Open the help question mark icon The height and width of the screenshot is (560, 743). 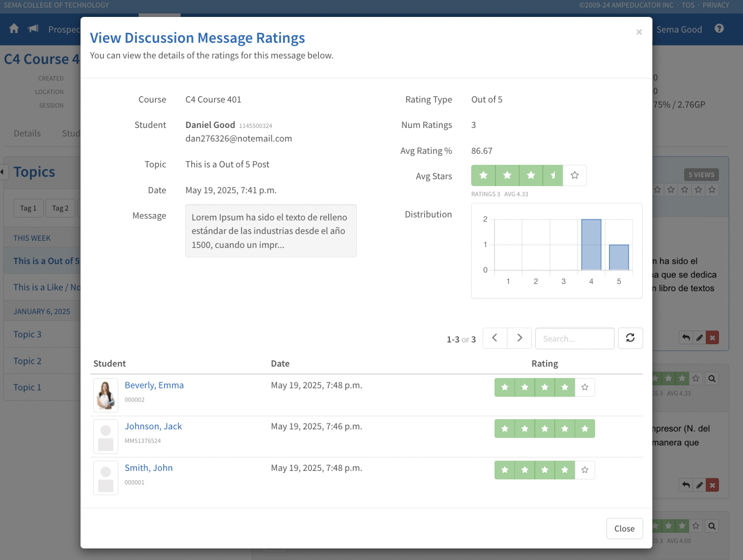(x=718, y=29)
